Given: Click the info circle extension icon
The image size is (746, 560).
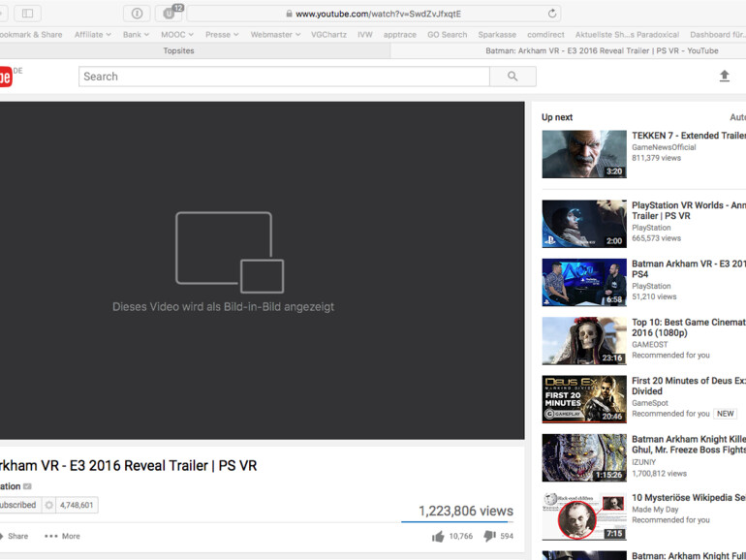Looking at the screenshot, I should point(137,14).
